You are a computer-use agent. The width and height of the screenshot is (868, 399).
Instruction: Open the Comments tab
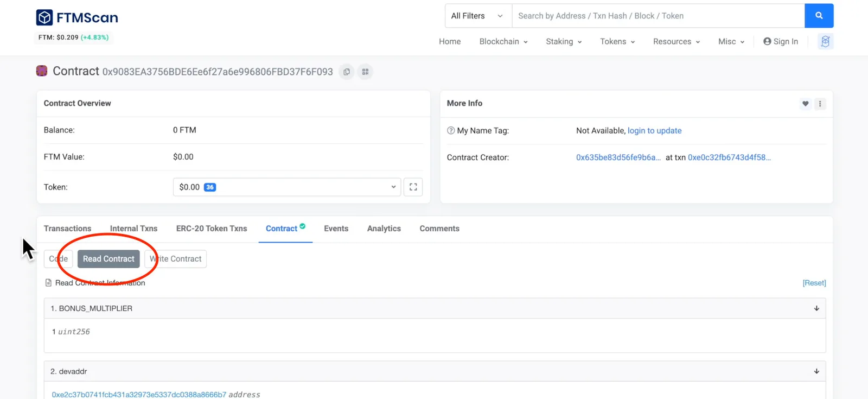(439, 229)
